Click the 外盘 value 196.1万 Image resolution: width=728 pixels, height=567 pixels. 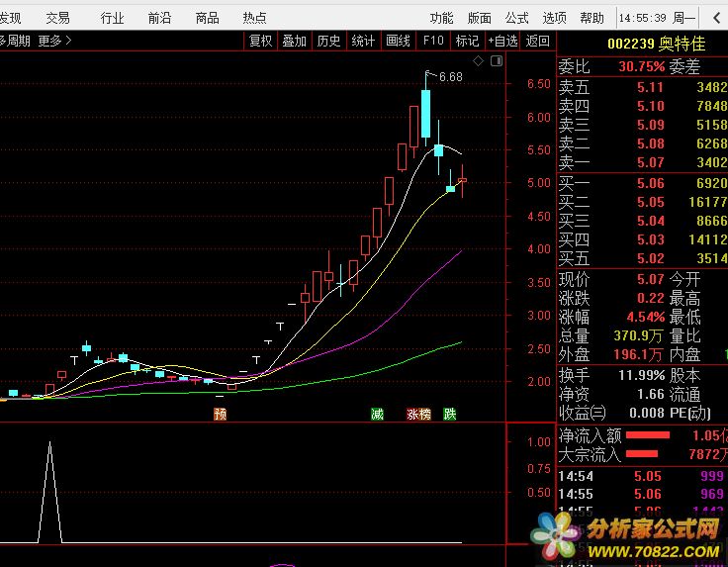coord(639,355)
